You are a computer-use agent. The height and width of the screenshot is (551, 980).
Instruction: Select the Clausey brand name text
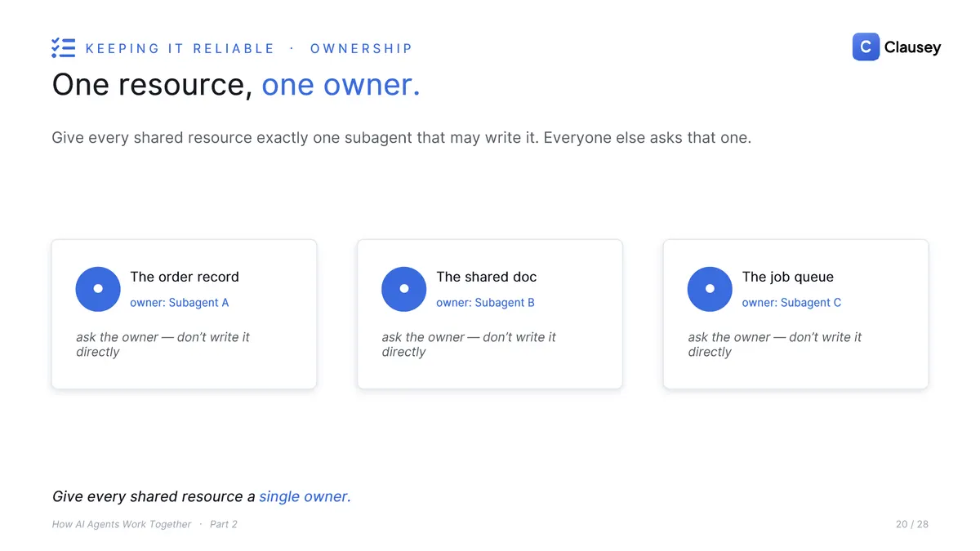pyautogui.click(x=912, y=48)
